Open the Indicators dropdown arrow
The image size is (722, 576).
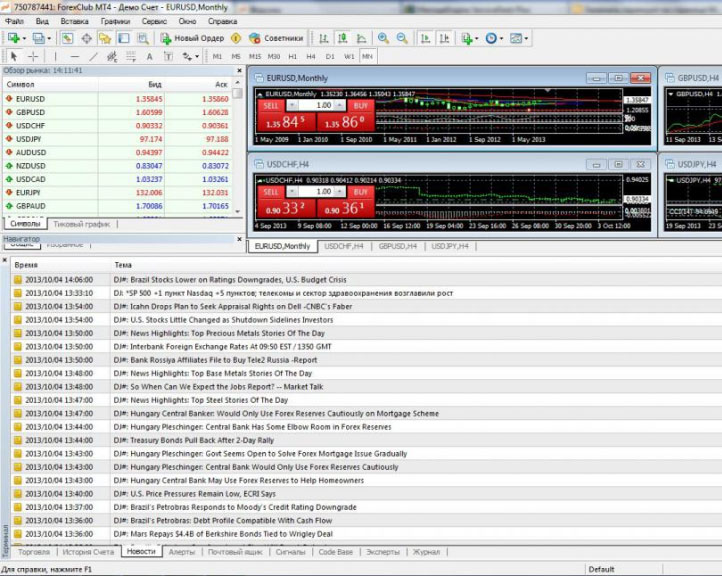[x=477, y=39]
